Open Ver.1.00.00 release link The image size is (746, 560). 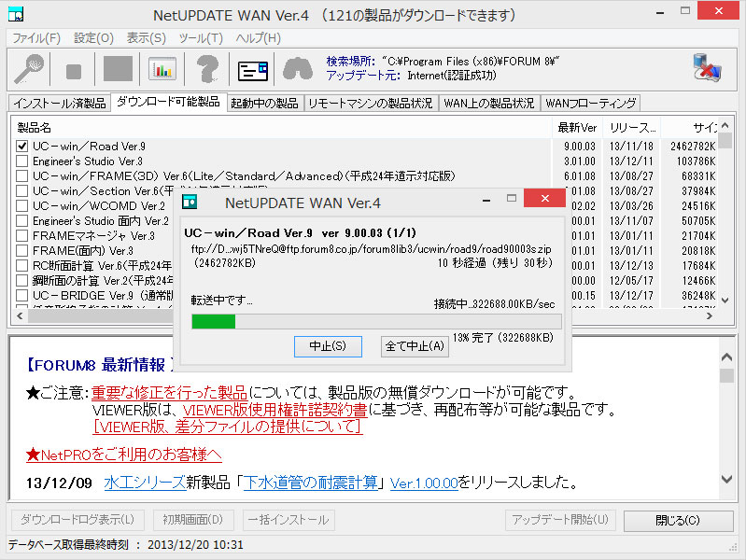[x=424, y=483]
